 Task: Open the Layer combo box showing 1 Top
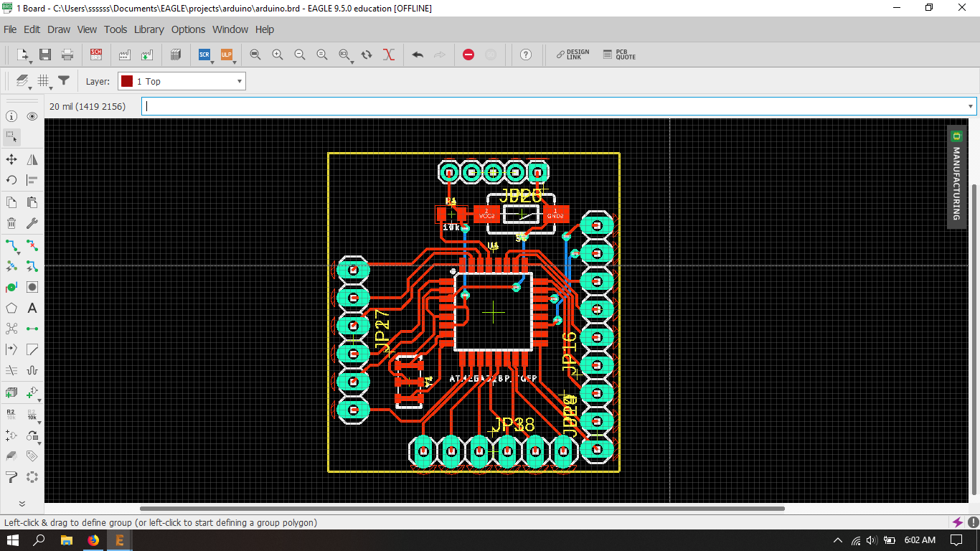point(182,81)
